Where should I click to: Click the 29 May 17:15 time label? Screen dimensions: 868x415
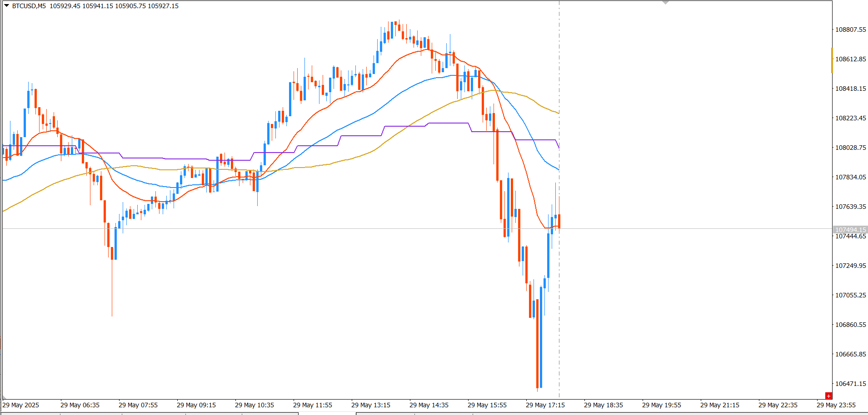click(545, 405)
